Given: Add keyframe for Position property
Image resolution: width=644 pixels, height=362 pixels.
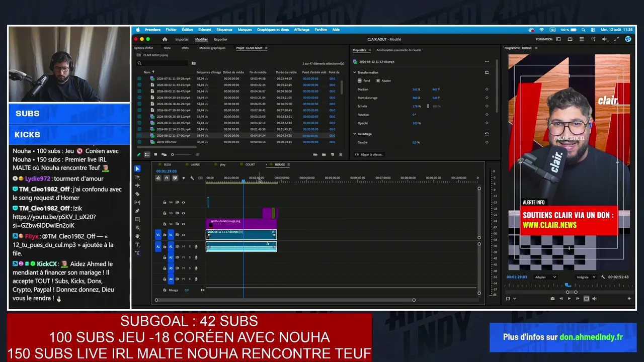Looking at the screenshot, I should click(487, 89).
